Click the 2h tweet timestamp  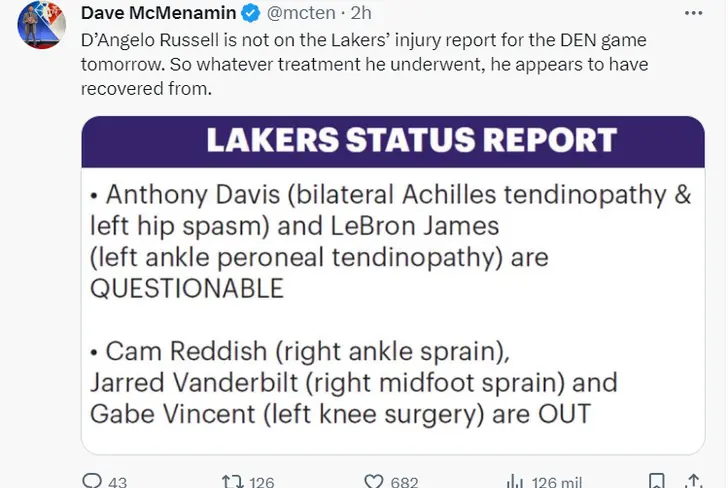click(361, 13)
